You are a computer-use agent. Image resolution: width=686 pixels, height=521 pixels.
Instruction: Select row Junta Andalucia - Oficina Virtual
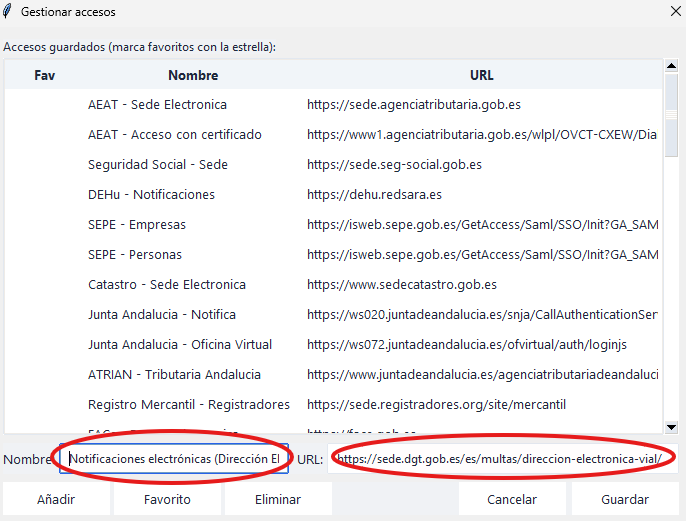[x=333, y=344]
